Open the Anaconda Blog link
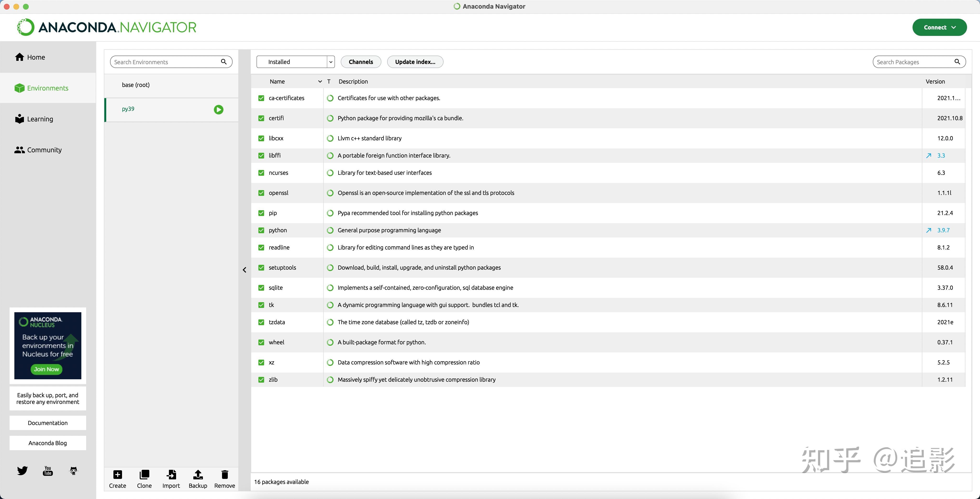This screenshot has height=499, width=980. (48, 443)
